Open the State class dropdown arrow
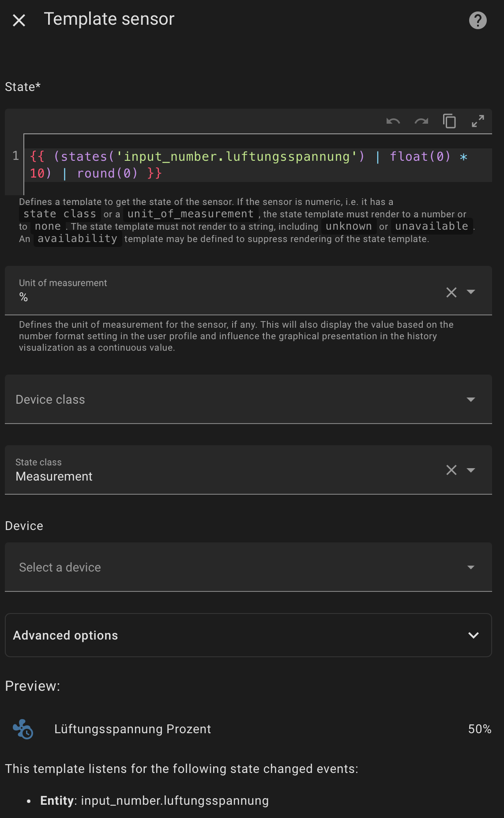This screenshot has height=818, width=504. [x=471, y=470]
